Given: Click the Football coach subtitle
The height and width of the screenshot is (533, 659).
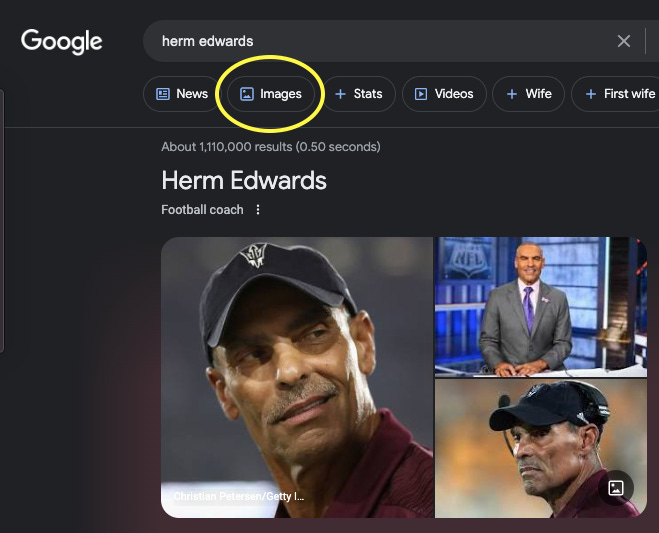Looking at the screenshot, I should 202,209.
